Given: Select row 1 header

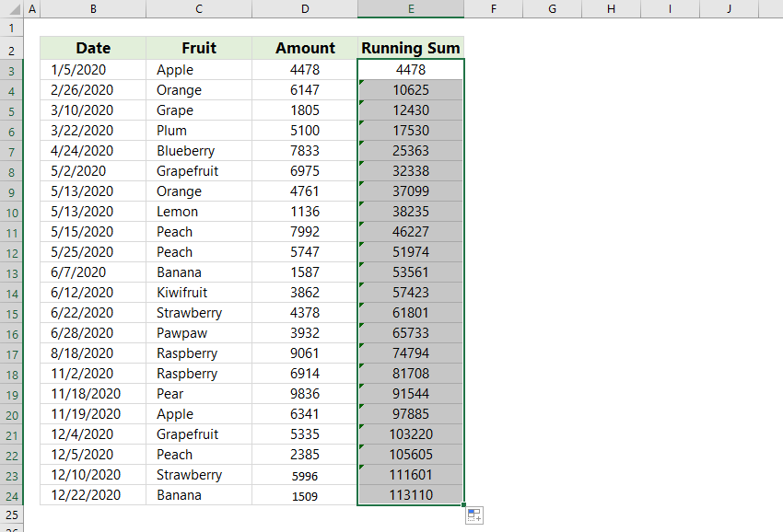Looking at the screenshot, I should point(12,27).
